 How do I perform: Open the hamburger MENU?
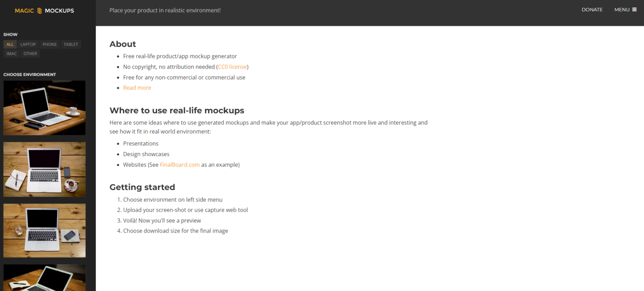click(x=625, y=10)
